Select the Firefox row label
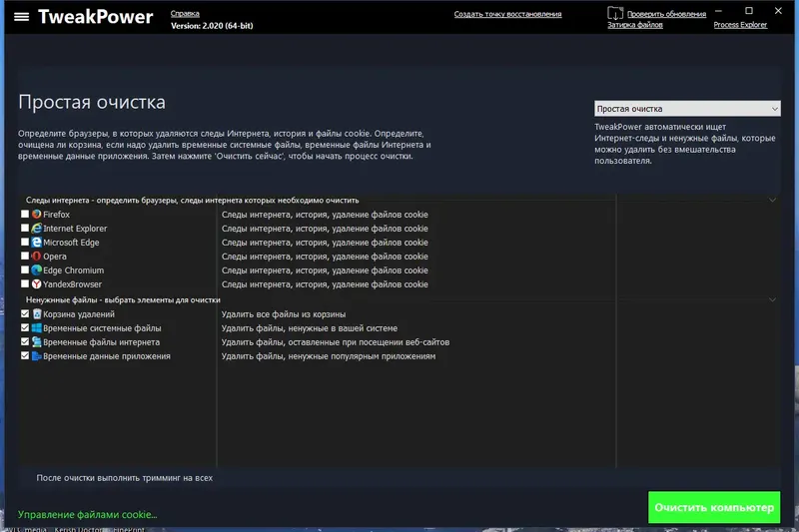 (x=56, y=215)
